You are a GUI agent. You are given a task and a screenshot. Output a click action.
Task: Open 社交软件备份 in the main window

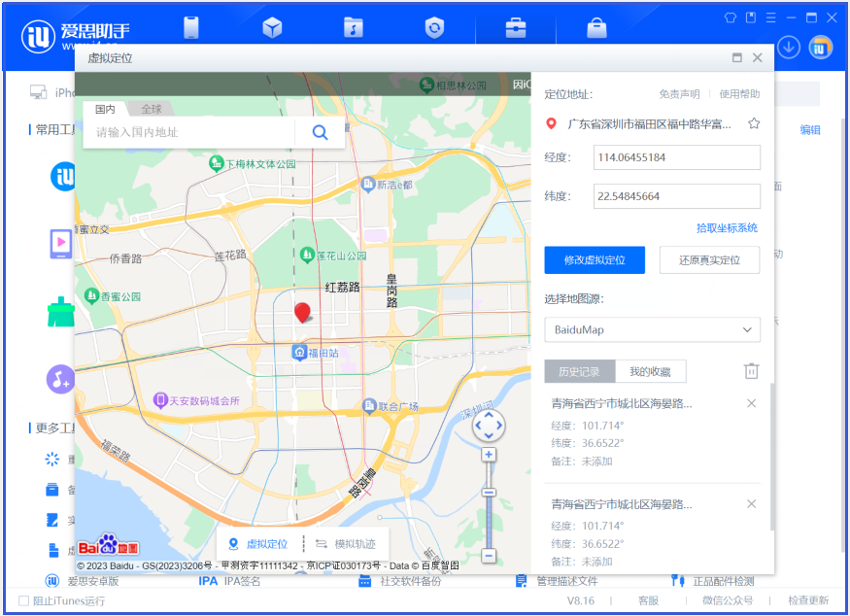pos(400,581)
